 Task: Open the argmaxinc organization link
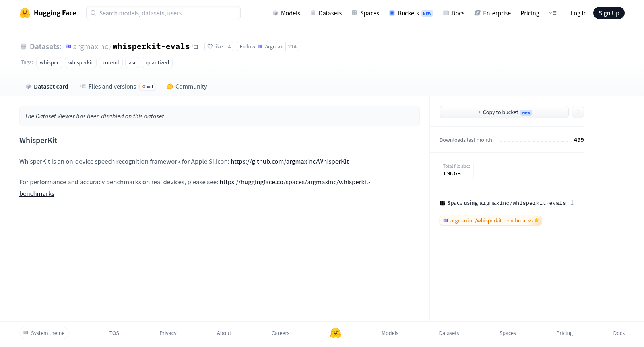click(x=90, y=46)
